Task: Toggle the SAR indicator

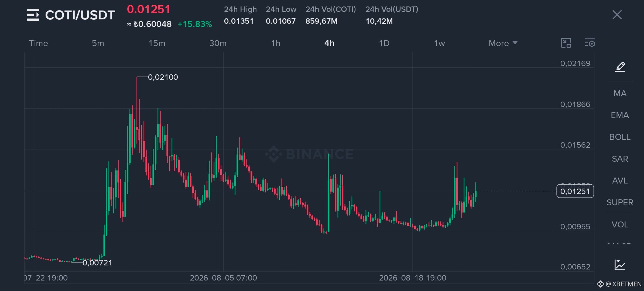Action: (620, 159)
